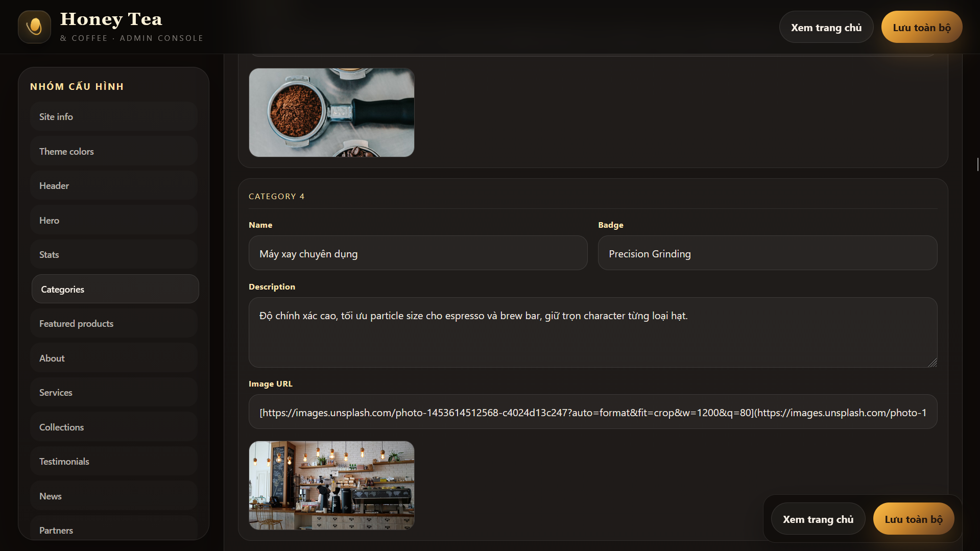980x551 pixels.
Task: Open the Site info section
Action: click(113, 116)
